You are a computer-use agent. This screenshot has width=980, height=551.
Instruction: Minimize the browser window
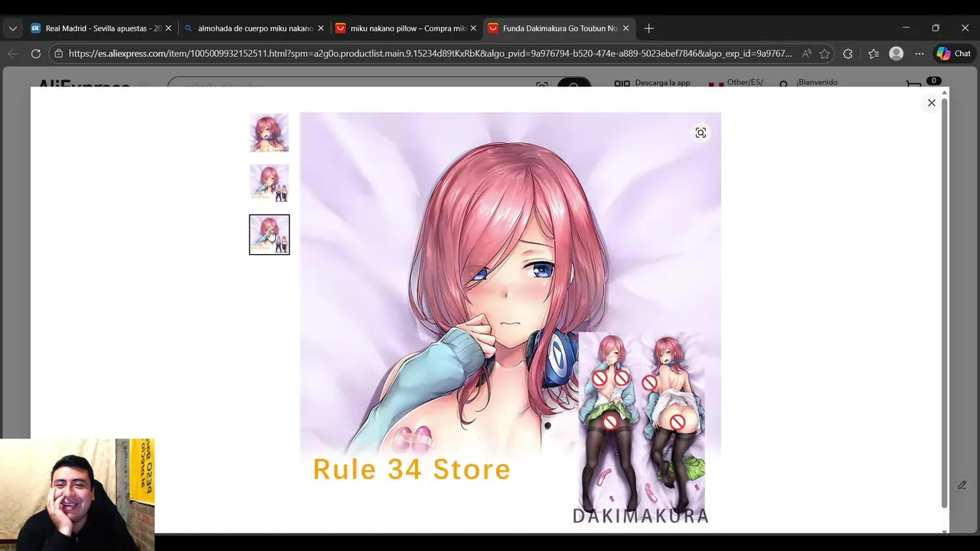(906, 28)
